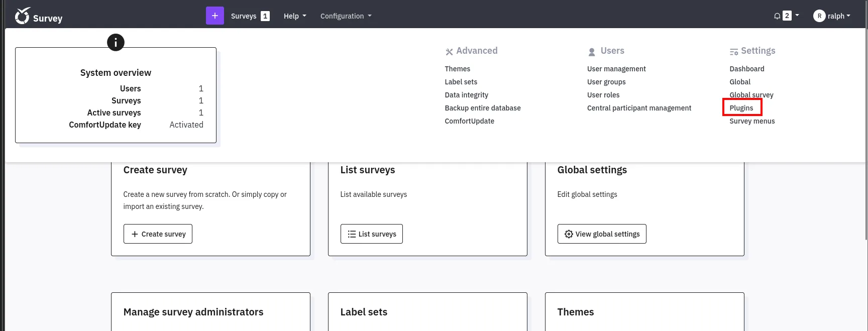
Task: Click the Manage survey administrators heading
Action: (x=193, y=312)
